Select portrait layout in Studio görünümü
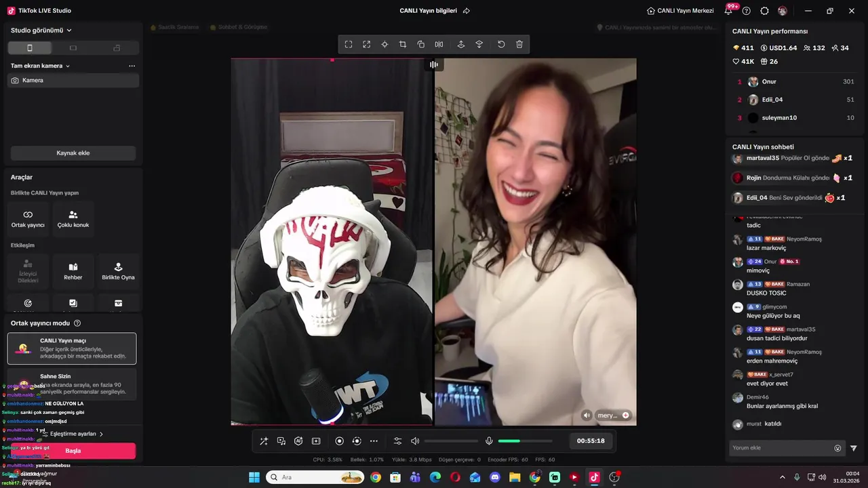This screenshot has height=488, width=868. tap(29, 48)
